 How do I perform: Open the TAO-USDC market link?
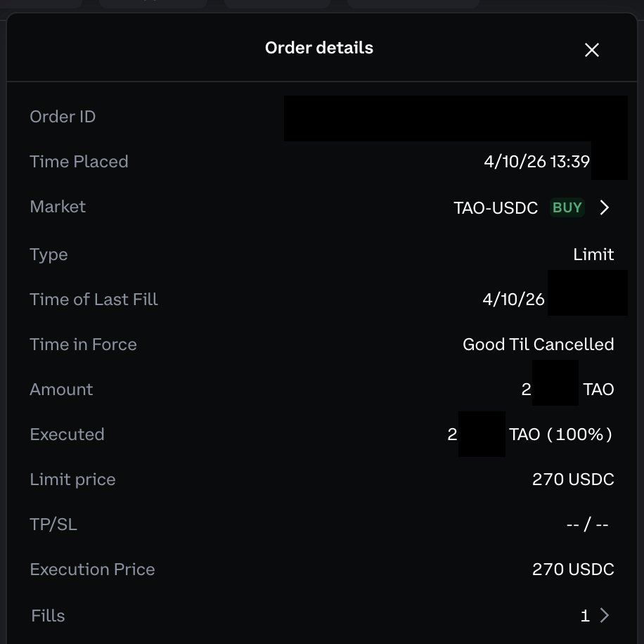pos(496,207)
